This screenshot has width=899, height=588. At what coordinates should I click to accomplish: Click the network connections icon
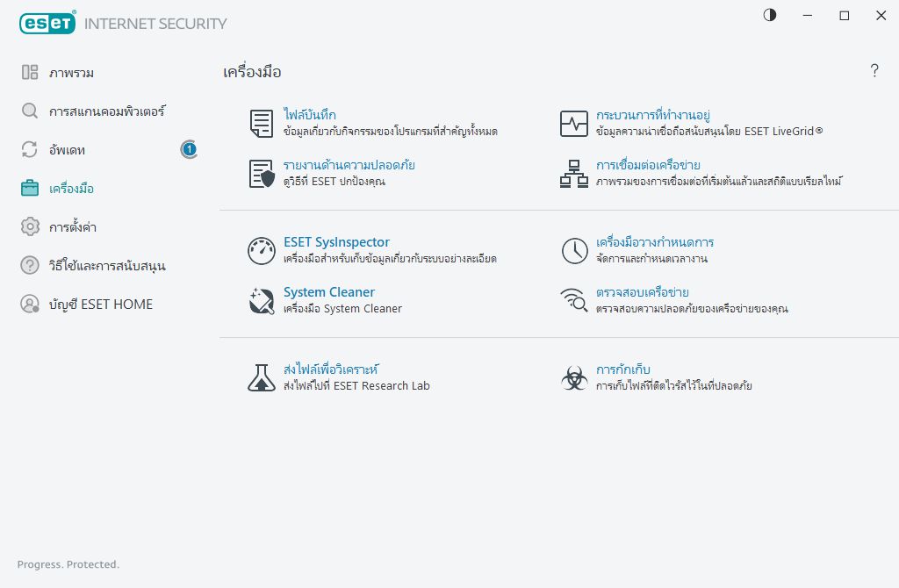[x=574, y=174]
